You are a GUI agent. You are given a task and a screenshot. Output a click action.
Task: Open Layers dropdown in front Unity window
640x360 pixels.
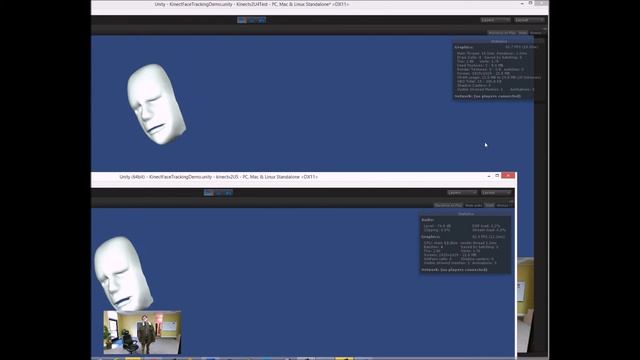click(462, 193)
